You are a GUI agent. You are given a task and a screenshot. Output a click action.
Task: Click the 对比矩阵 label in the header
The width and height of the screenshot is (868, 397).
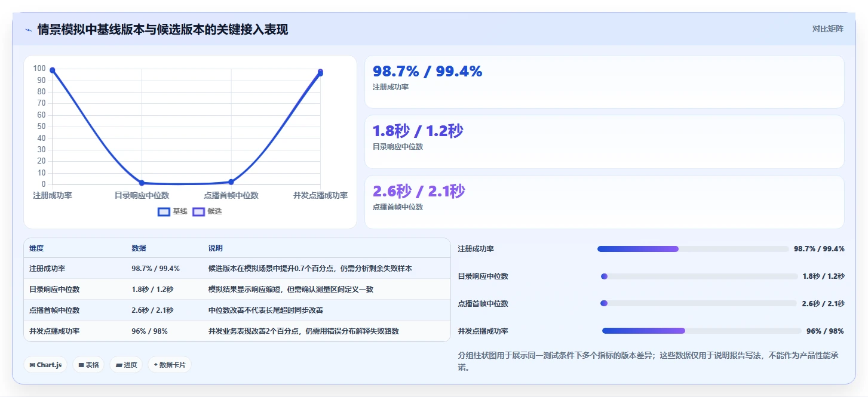[x=827, y=29]
